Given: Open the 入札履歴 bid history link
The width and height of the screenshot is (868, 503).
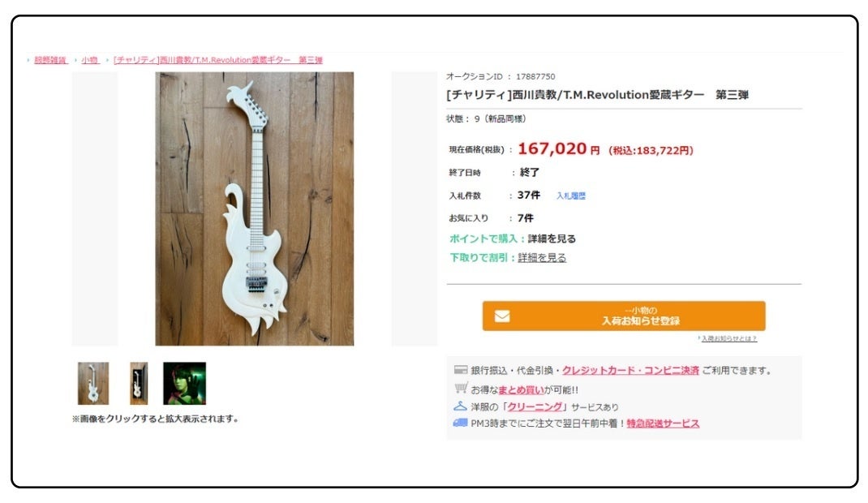Looking at the screenshot, I should (x=571, y=196).
